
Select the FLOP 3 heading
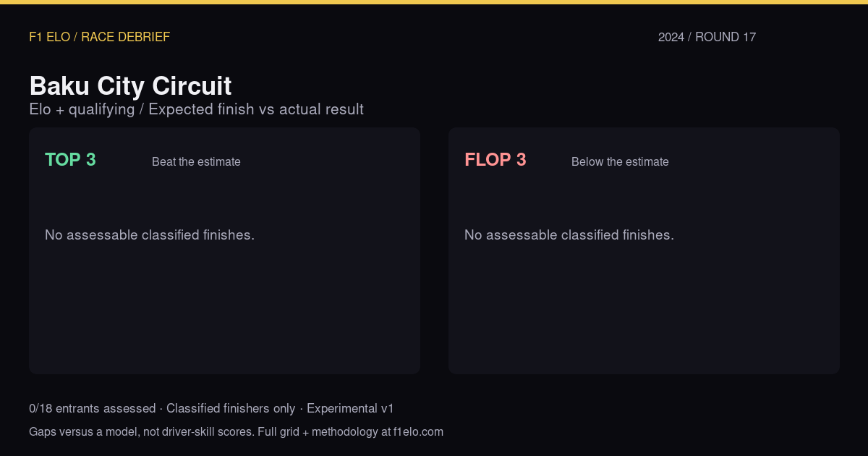click(x=495, y=160)
